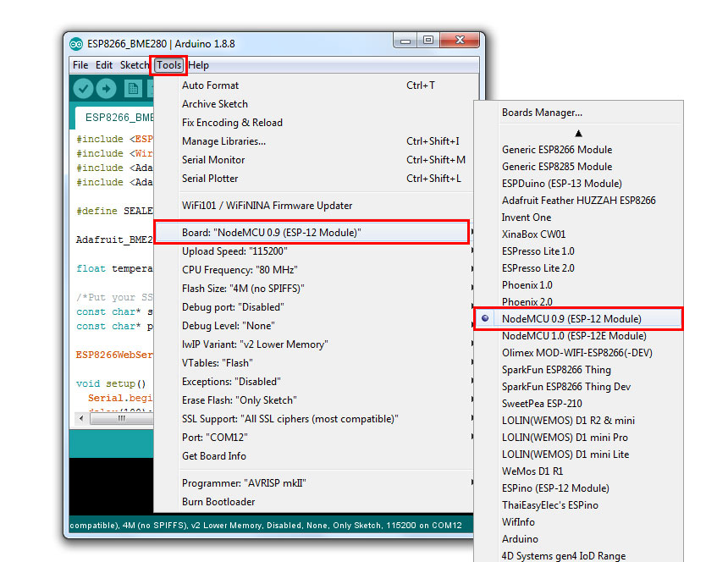The image size is (728, 562).
Task: Click the horizontal scrollbar left arrow
Action: 82,419
